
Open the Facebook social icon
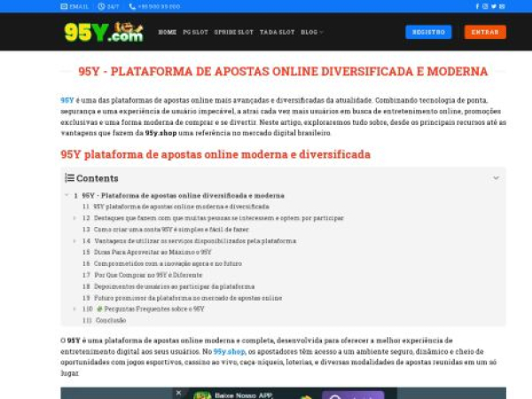point(477,6)
